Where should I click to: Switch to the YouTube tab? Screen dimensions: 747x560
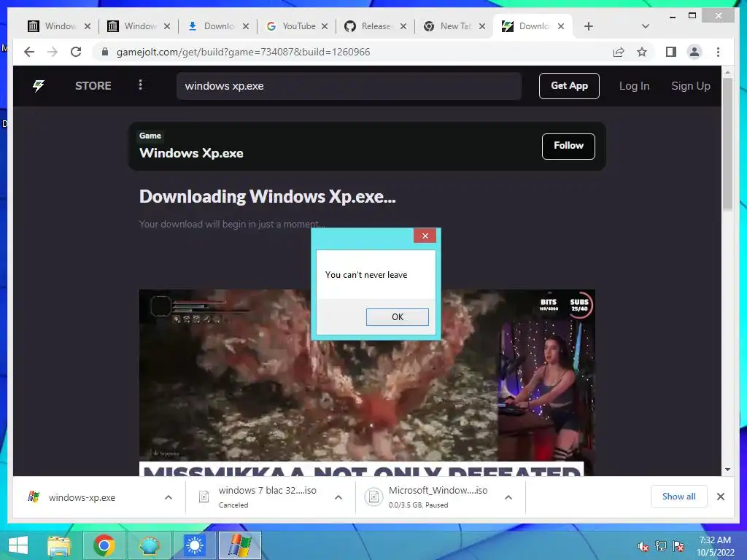(292, 26)
